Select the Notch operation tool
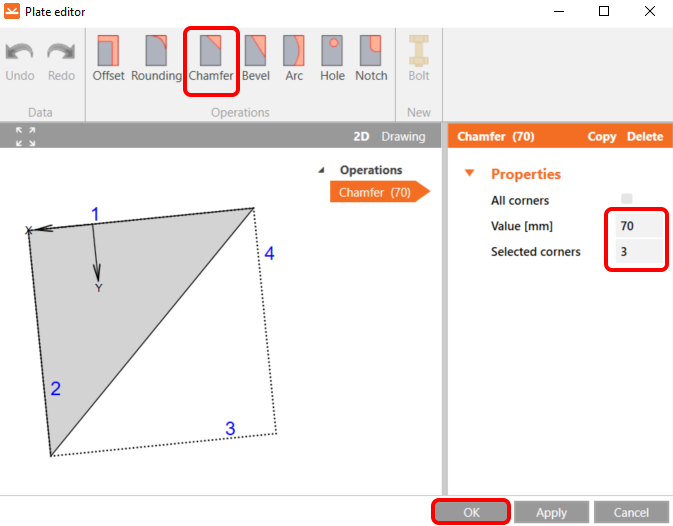The width and height of the screenshot is (673, 526). pos(371,58)
